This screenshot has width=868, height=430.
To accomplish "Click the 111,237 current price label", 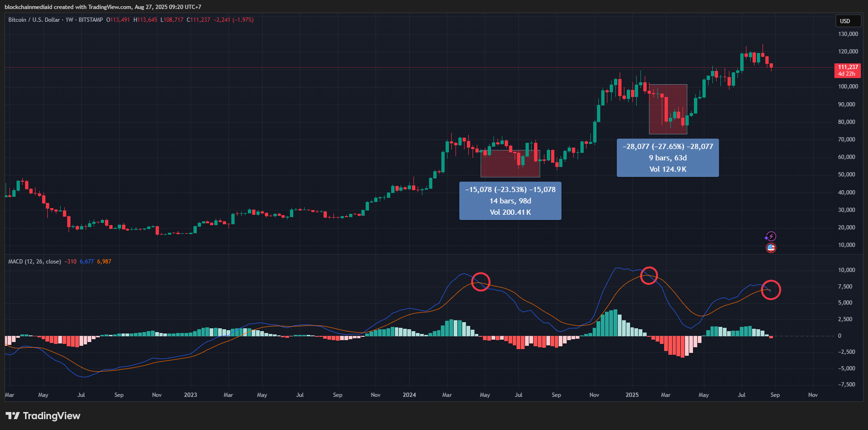I will click(848, 67).
